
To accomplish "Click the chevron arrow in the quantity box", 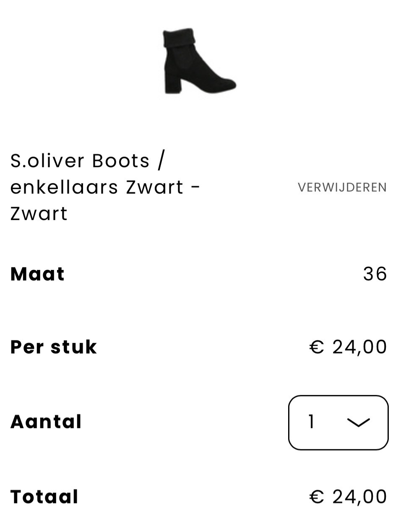I will [359, 423].
